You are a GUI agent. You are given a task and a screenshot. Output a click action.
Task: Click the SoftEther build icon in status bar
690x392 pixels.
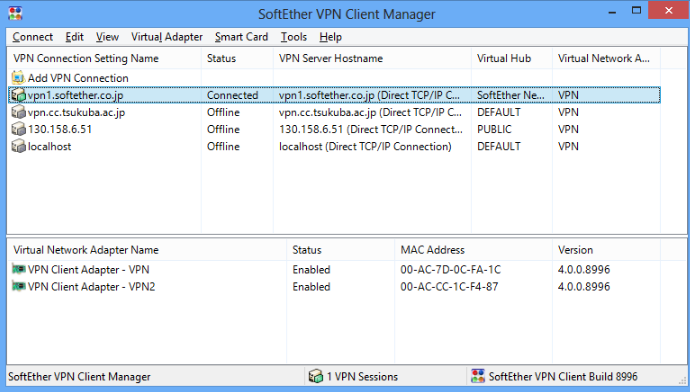point(478,377)
